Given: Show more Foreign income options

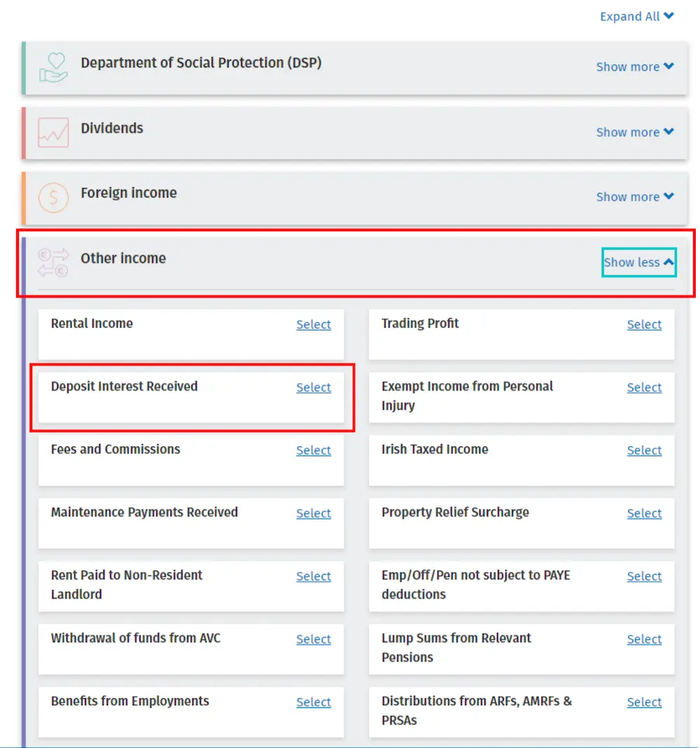Looking at the screenshot, I should coord(635,197).
